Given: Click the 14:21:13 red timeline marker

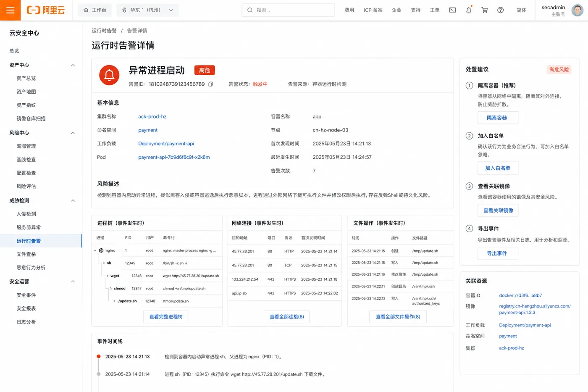Looking at the screenshot, I should pos(99,356).
